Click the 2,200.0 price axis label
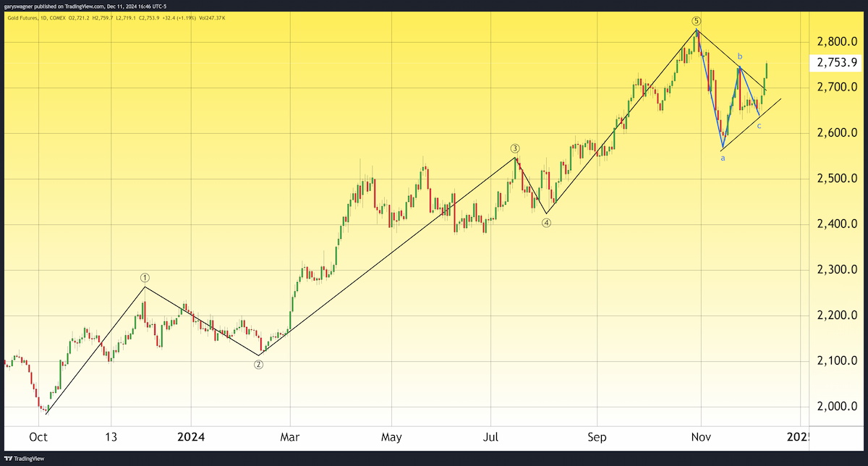Viewport: 868px width, 466px height. (x=837, y=315)
